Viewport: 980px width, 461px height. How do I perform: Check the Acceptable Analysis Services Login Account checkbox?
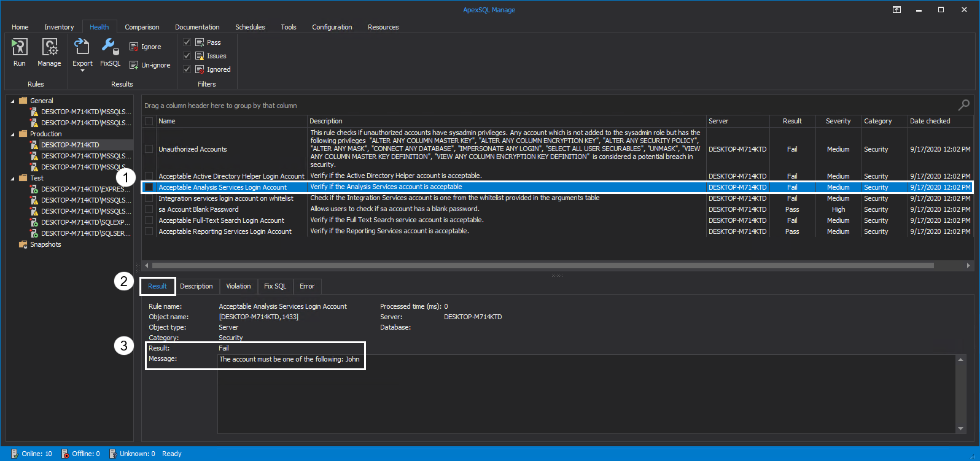click(x=149, y=187)
